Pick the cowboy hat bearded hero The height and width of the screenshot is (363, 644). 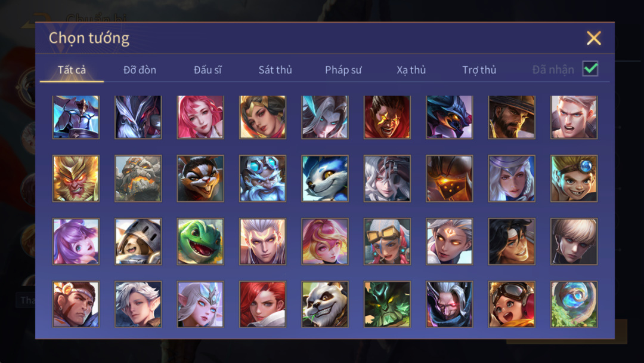(512, 117)
